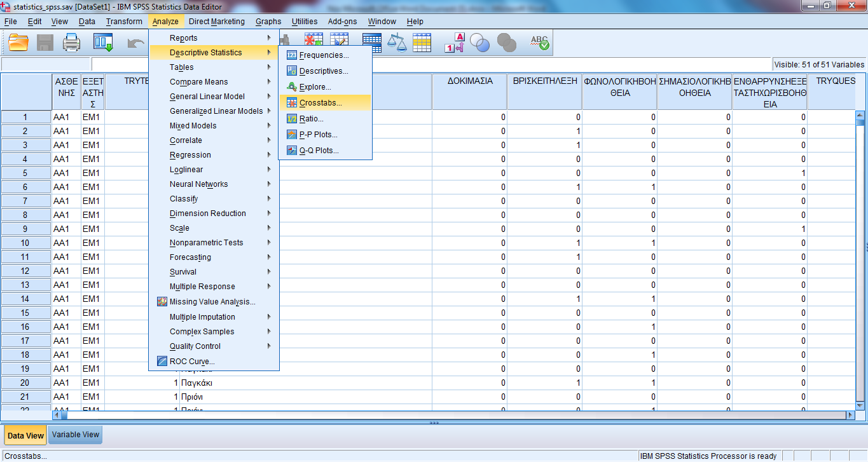868x462 pixels.
Task: Click the highlighted Crosstabs... entry
Action: [x=325, y=102]
